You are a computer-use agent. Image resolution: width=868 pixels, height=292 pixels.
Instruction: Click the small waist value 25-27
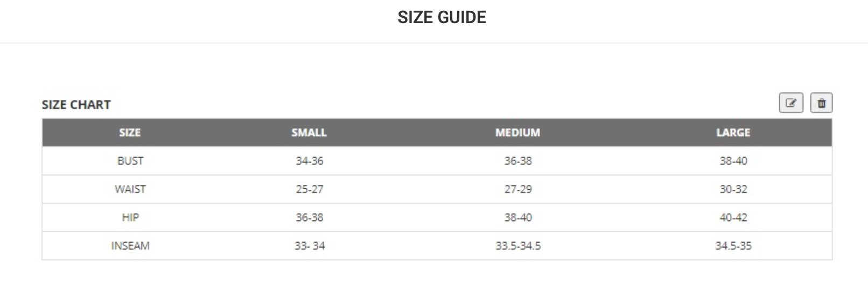tap(310, 189)
